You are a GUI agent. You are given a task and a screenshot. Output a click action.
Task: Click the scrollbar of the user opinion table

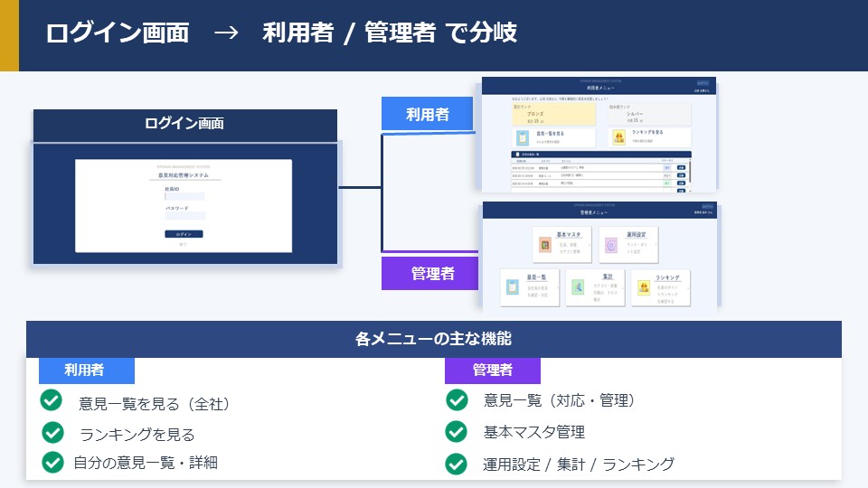pyautogui.click(x=692, y=174)
